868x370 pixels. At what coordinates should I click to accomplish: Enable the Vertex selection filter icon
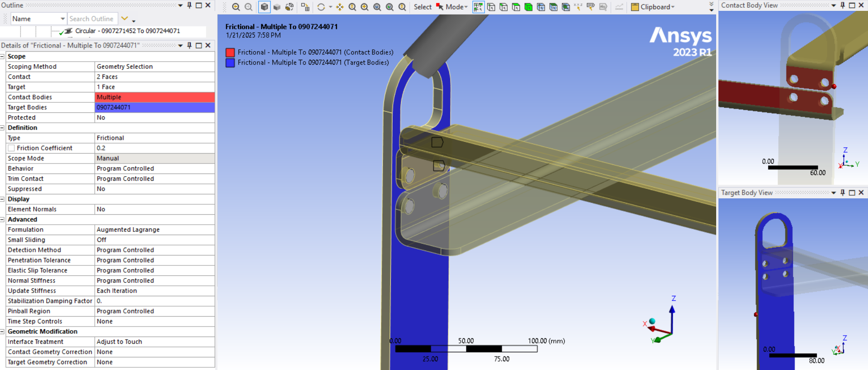(x=491, y=7)
